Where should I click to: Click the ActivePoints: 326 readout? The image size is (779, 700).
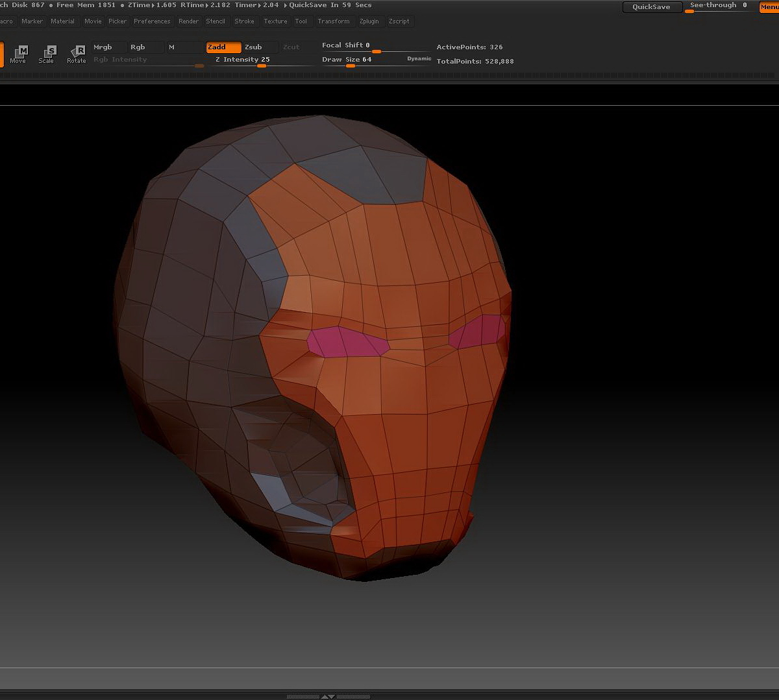(469, 47)
